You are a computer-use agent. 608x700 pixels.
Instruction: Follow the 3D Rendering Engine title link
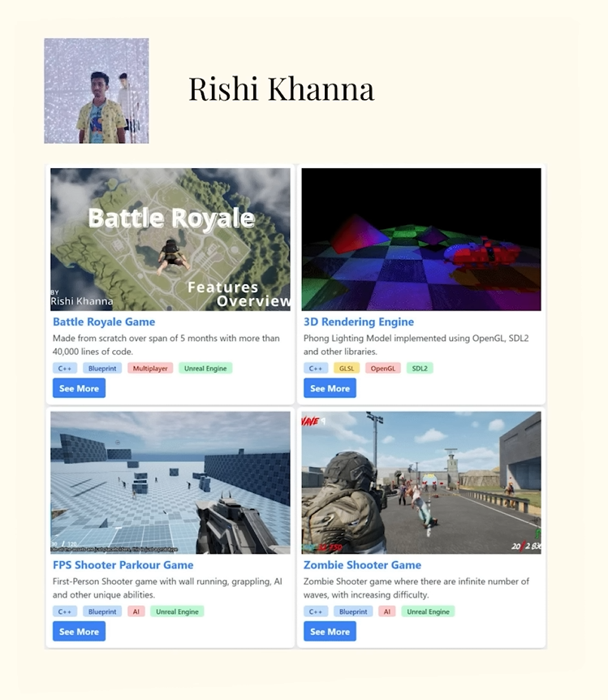[x=359, y=322]
